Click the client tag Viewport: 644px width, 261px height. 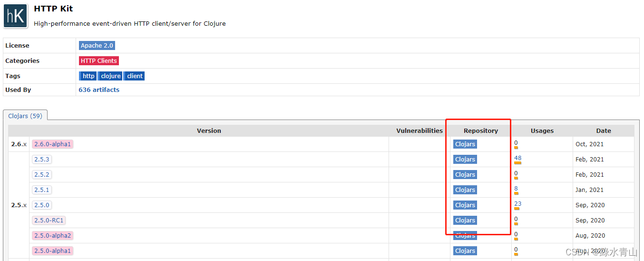coord(135,76)
